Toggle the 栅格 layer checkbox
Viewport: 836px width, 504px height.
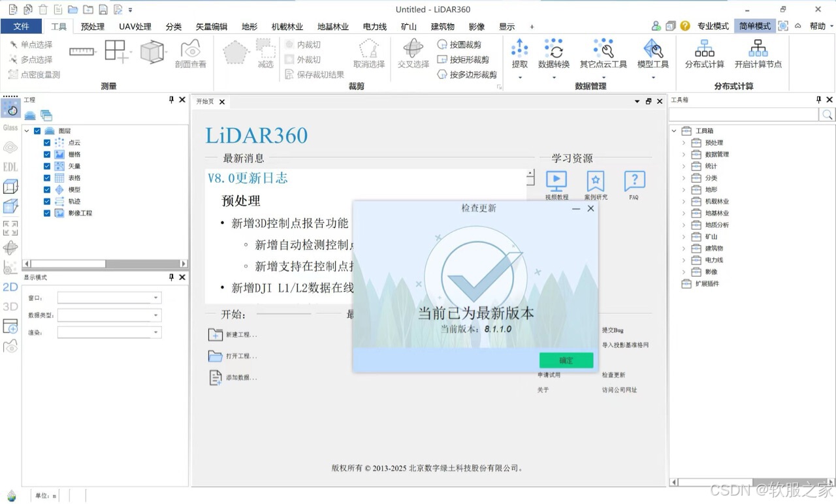pyautogui.click(x=47, y=154)
